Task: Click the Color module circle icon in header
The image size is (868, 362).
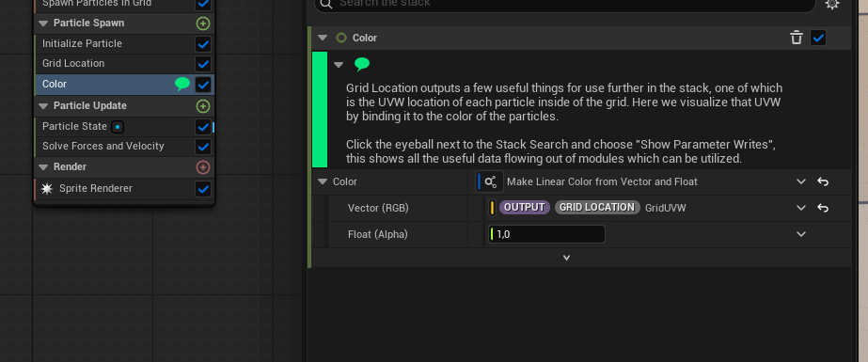Action: 341,38
